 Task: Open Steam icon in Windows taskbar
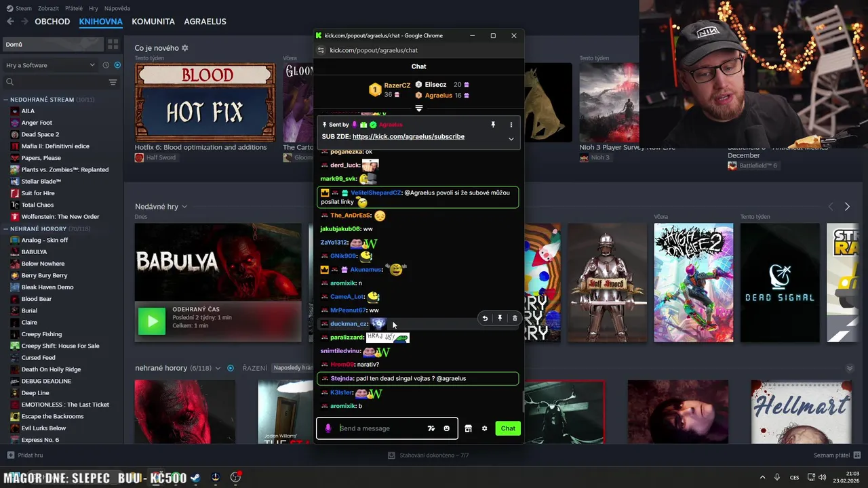(195, 477)
